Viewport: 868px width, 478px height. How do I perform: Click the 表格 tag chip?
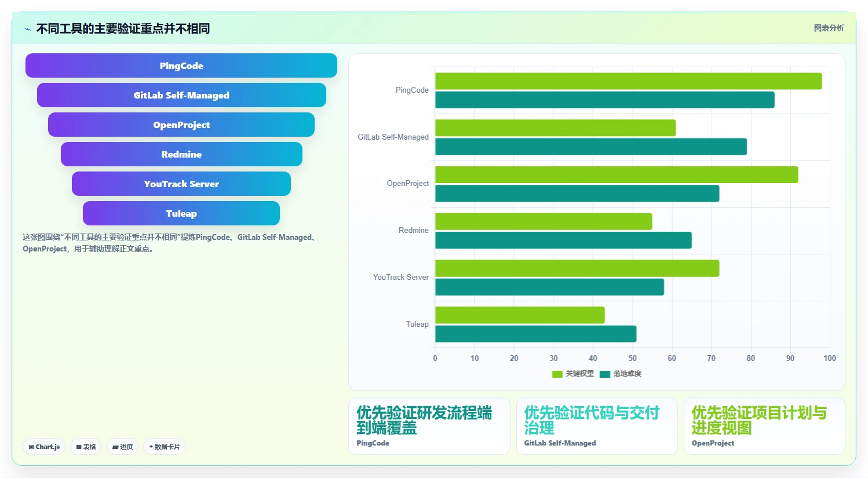click(x=86, y=447)
